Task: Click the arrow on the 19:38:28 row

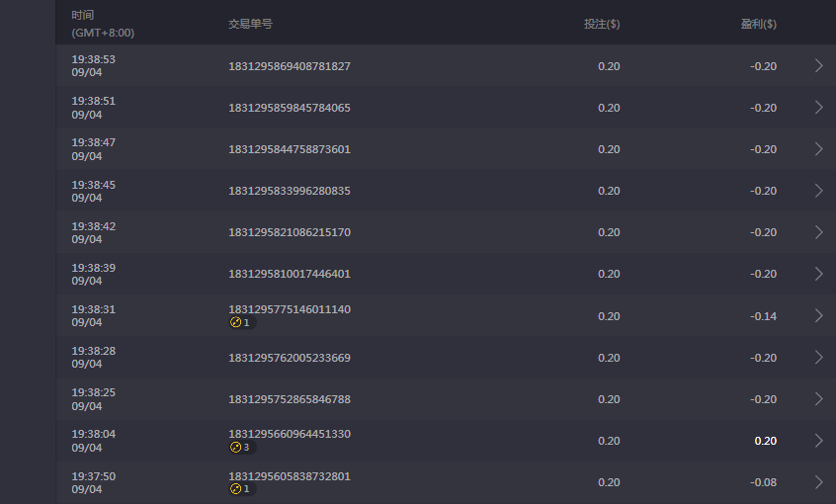Action: click(x=818, y=358)
